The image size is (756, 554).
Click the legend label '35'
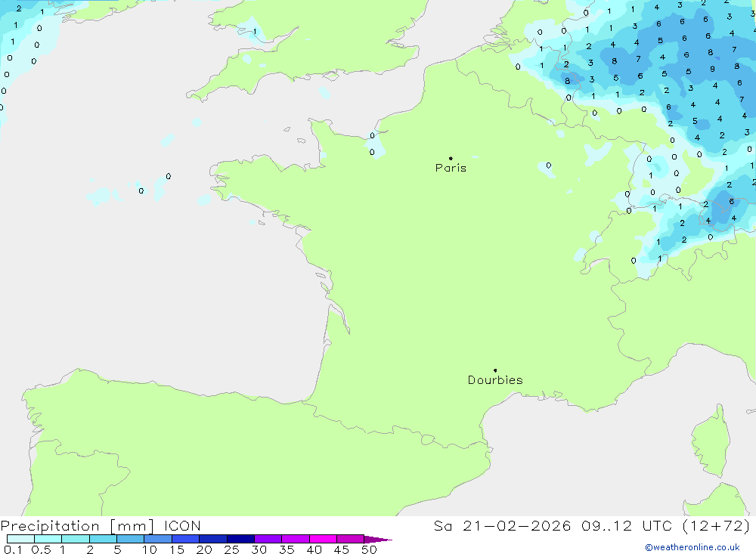287,549
